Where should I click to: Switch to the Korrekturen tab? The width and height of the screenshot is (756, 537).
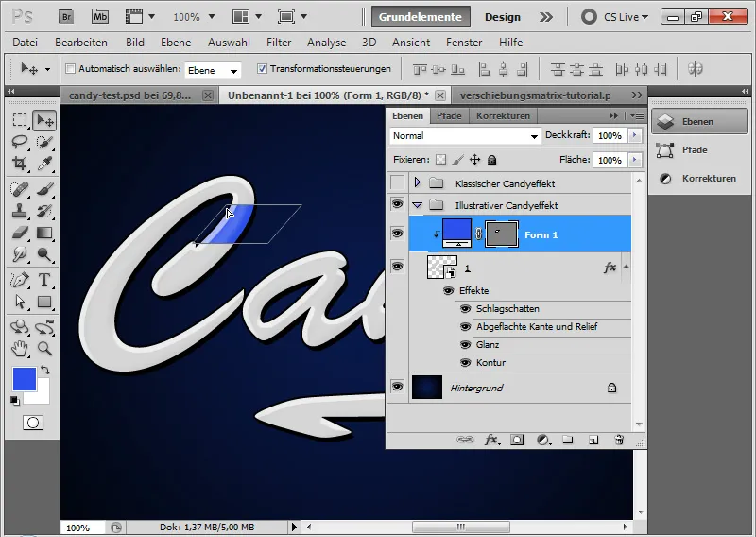click(503, 115)
